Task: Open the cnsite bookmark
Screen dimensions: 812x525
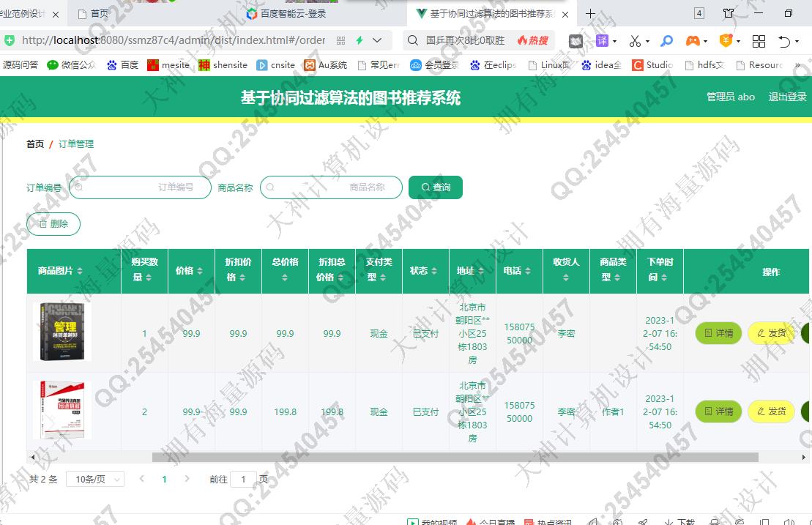Action: coord(276,65)
